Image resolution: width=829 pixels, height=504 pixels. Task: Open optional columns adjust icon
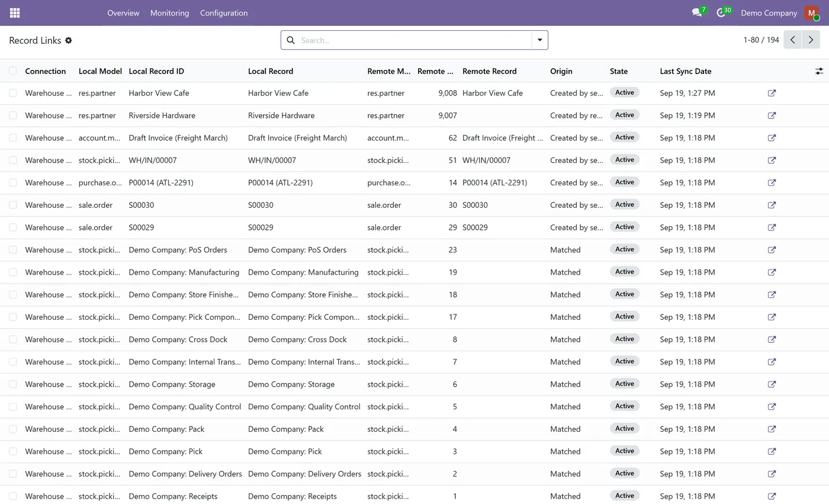[819, 71]
